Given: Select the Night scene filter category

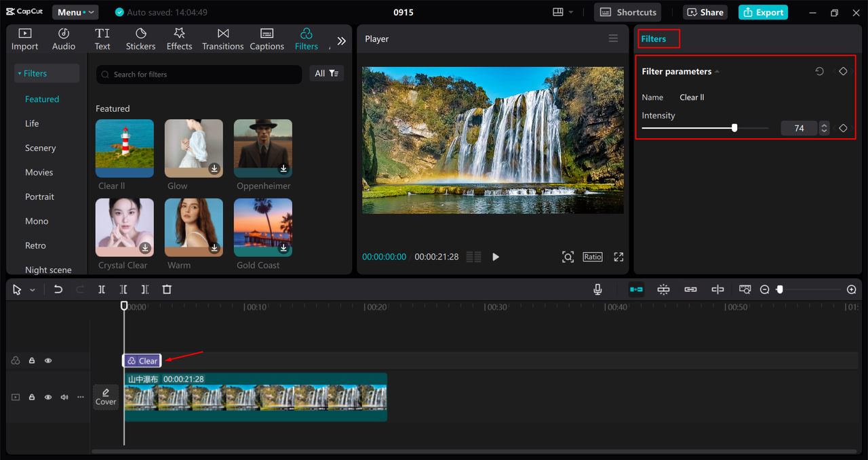Looking at the screenshot, I should (x=48, y=270).
